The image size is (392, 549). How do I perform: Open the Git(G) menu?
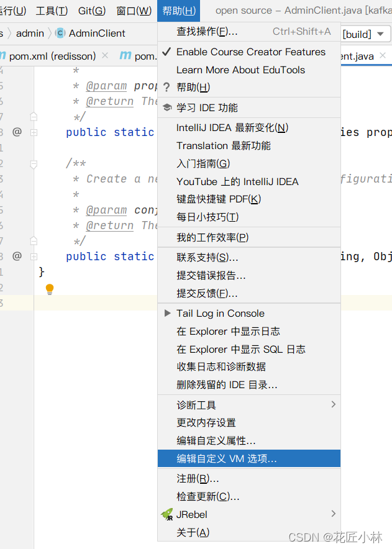[92, 11]
